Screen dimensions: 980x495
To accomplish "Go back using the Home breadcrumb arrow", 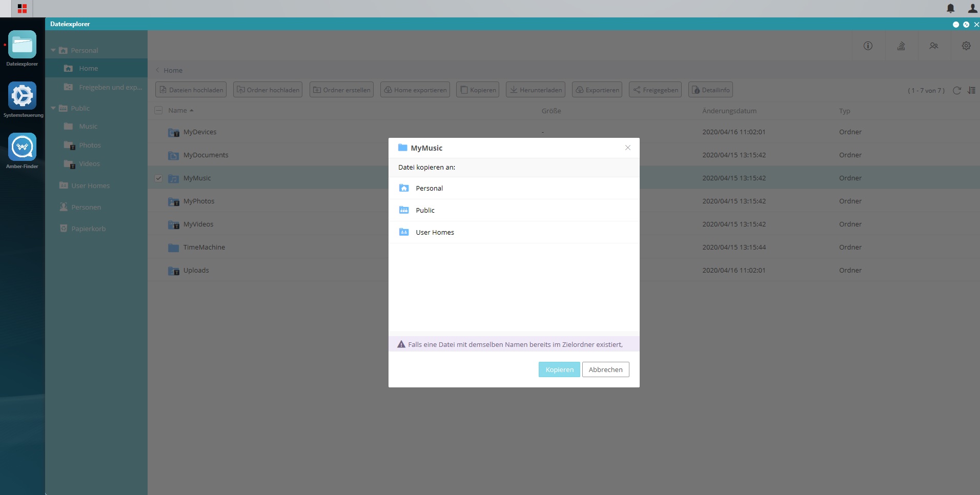I will click(157, 70).
